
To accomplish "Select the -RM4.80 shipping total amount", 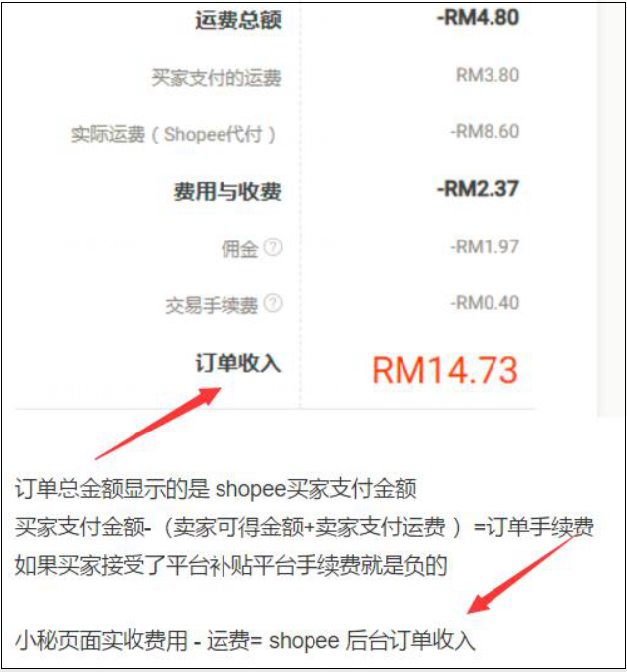I will (x=478, y=18).
